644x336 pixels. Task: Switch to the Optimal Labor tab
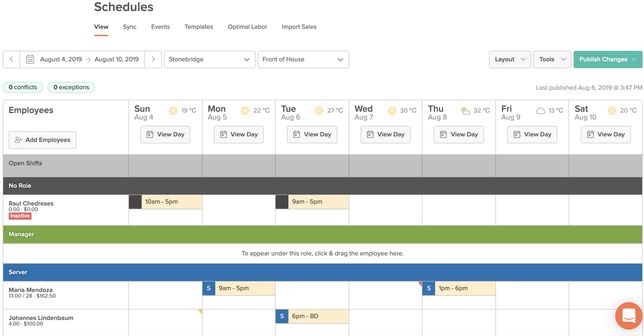pyautogui.click(x=247, y=27)
